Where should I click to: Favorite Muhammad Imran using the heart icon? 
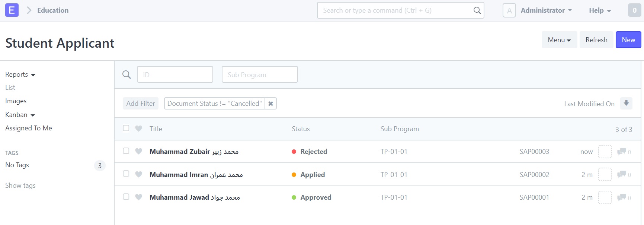click(138, 174)
